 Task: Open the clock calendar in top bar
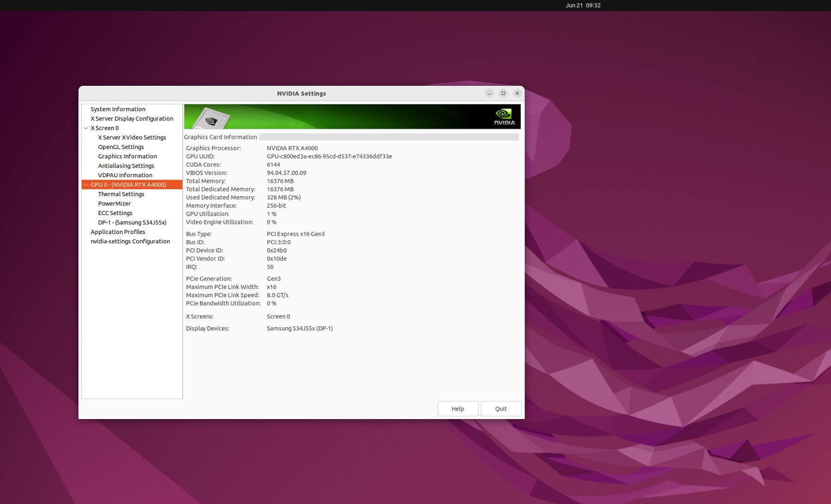[583, 6]
